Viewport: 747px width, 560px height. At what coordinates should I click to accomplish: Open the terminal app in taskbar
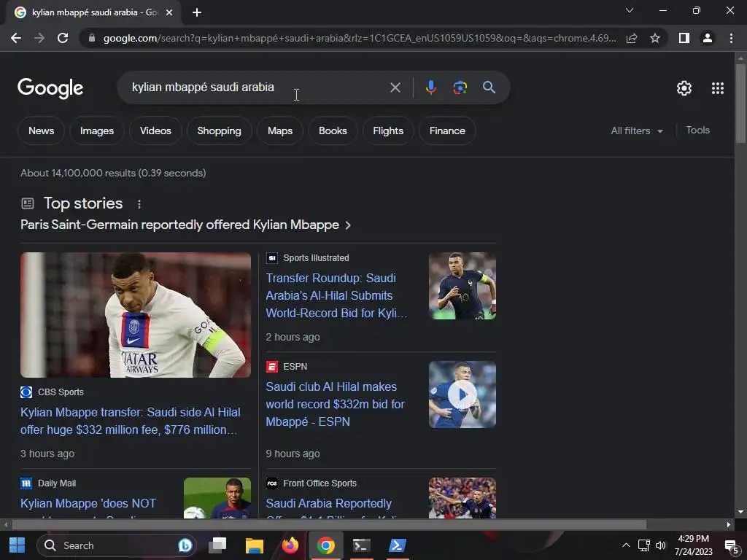coord(362,545)
